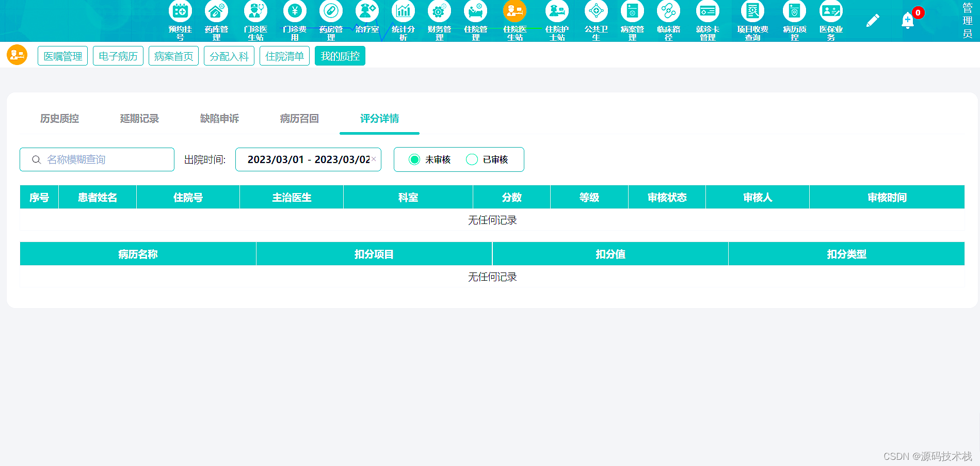
Task: Open the 我的质控 button
Action: click(x=340, y=56)
